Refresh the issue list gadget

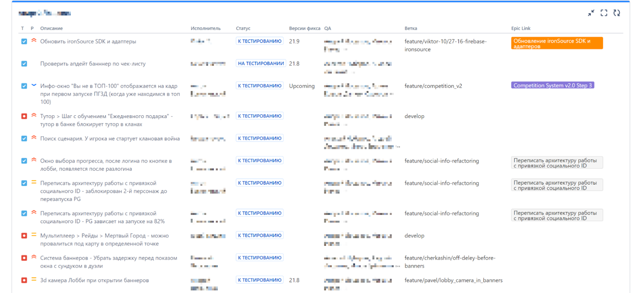[x=617, y=13]
